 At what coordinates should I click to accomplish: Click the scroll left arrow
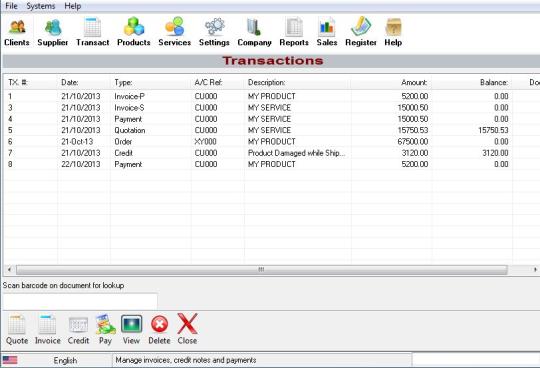[9, 270]
